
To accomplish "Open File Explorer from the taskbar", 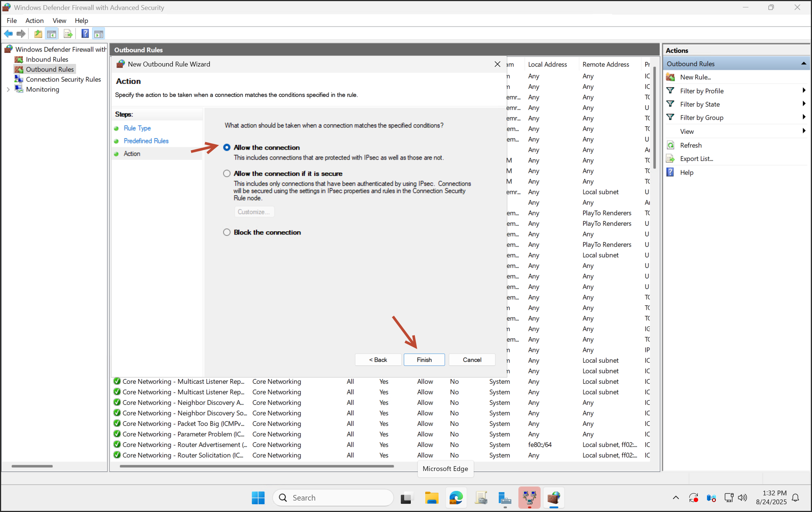I will click(x=431, y=498).
